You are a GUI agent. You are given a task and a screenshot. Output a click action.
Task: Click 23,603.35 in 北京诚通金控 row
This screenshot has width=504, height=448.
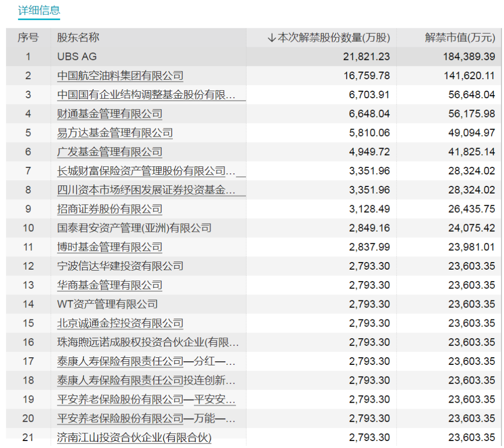[472, 324]
